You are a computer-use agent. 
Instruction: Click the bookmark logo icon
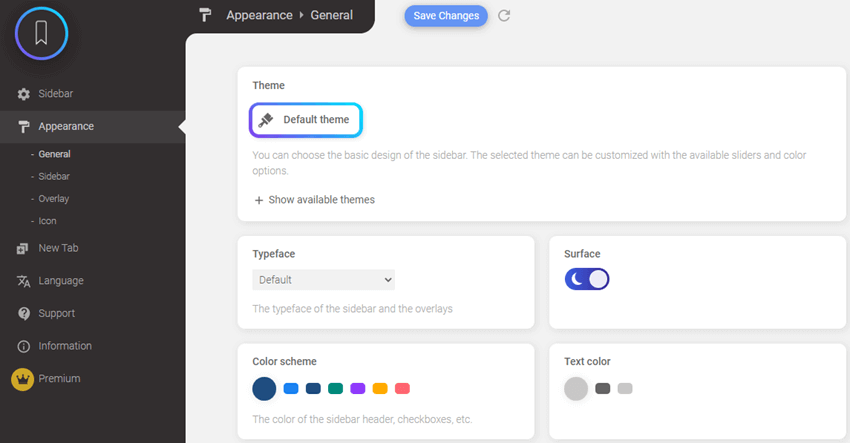point(41,34)
